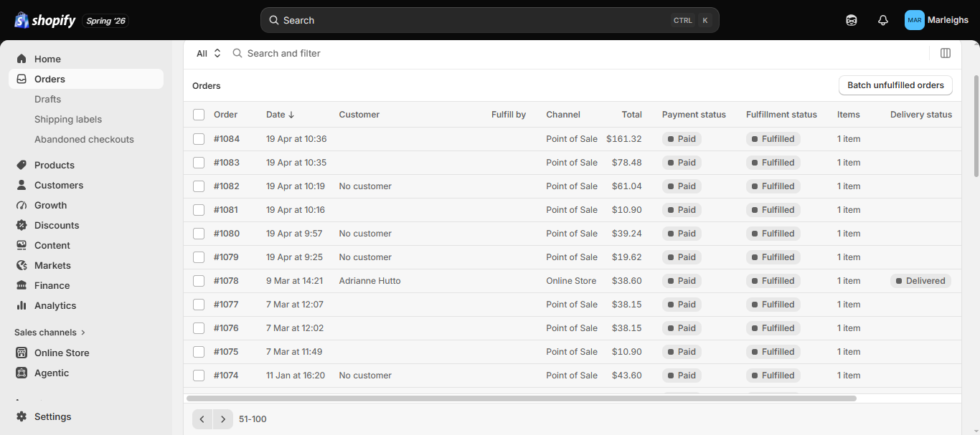
Task: Click Batch unfulfilled orders button
Action: (x=895, y=85)
